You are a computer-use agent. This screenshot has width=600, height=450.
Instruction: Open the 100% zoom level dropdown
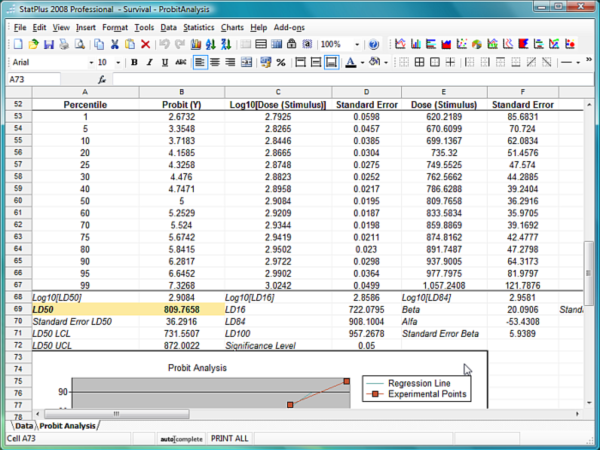pyautogui.click(x=358, y=44)
